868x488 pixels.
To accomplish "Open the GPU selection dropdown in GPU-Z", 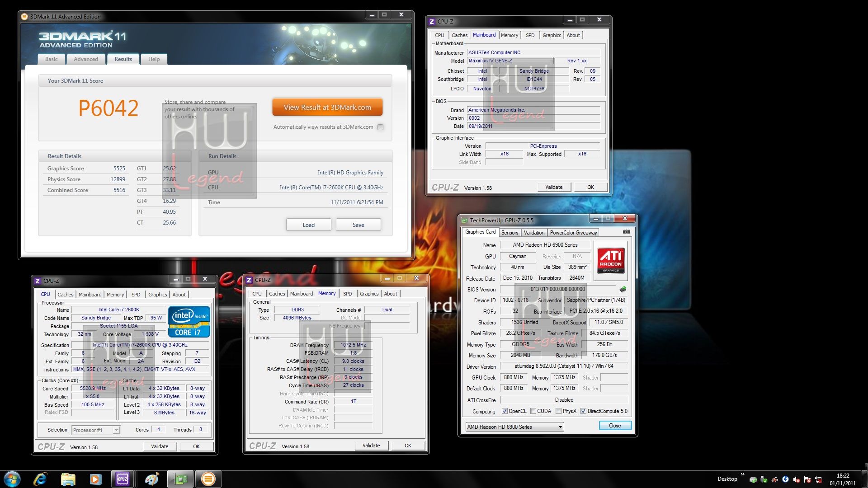I will pos(515,427).
